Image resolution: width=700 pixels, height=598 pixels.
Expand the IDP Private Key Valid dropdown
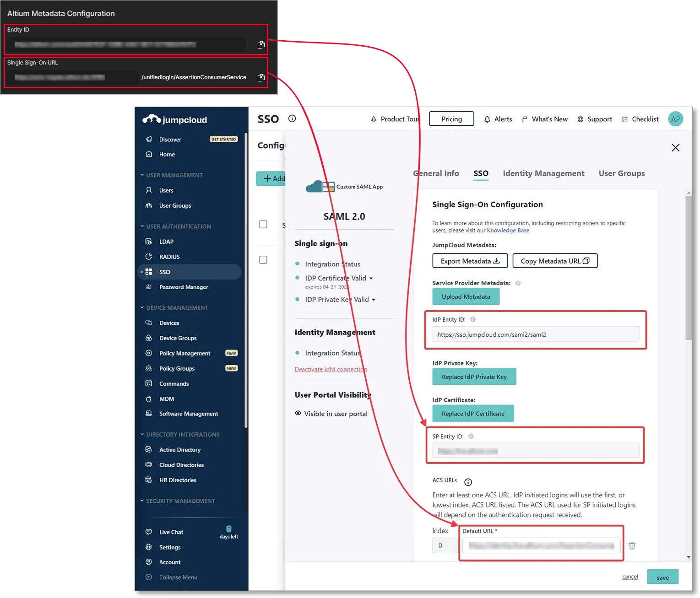[x=374, y=300]
